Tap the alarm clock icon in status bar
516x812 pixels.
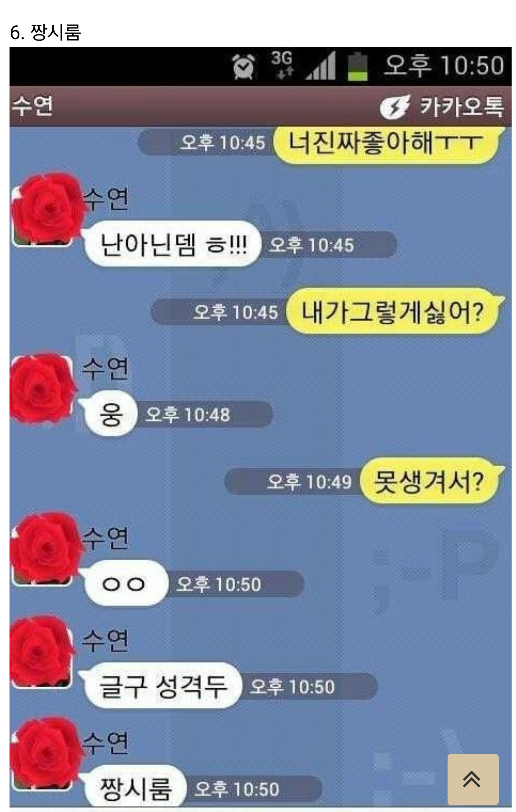244,66
